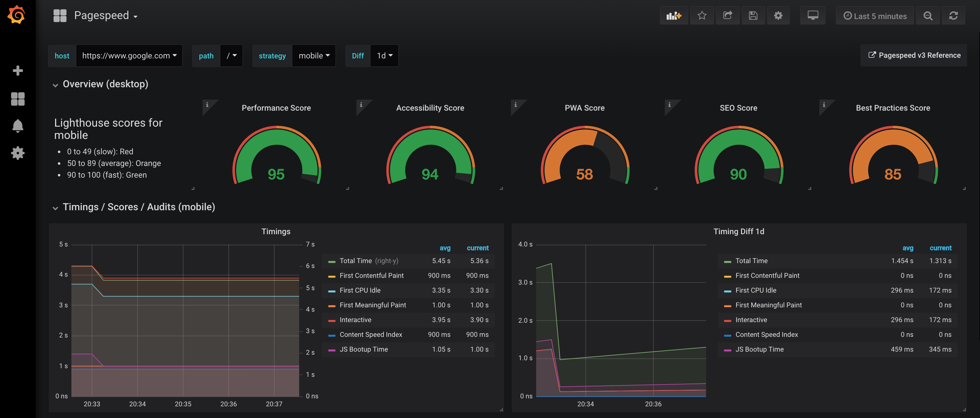Sort Timings legend by current column
Screen dimensions: 980x418
pos(477,248)
